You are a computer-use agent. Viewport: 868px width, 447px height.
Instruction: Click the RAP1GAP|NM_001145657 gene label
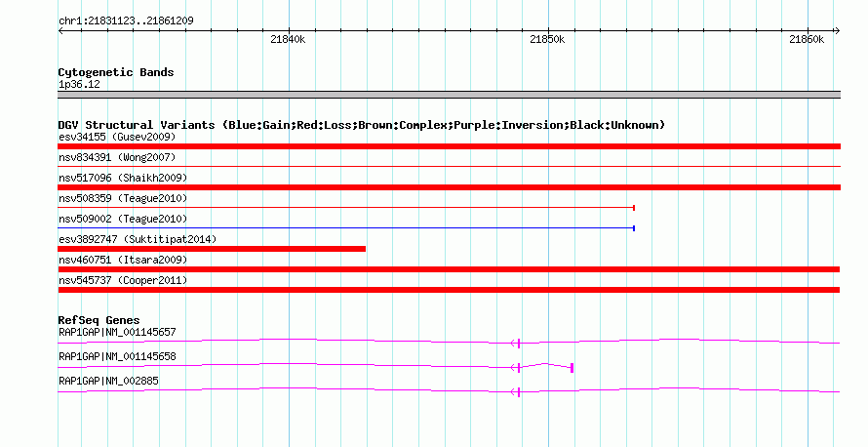click(x=117, y=333)
